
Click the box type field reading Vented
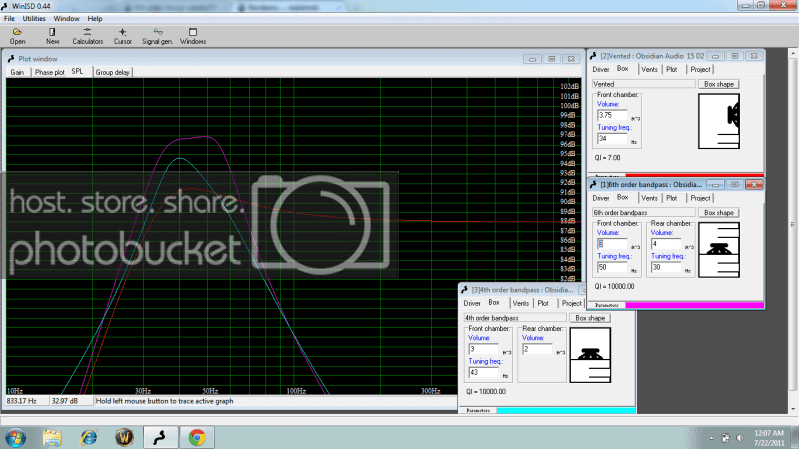coord(643,84)
